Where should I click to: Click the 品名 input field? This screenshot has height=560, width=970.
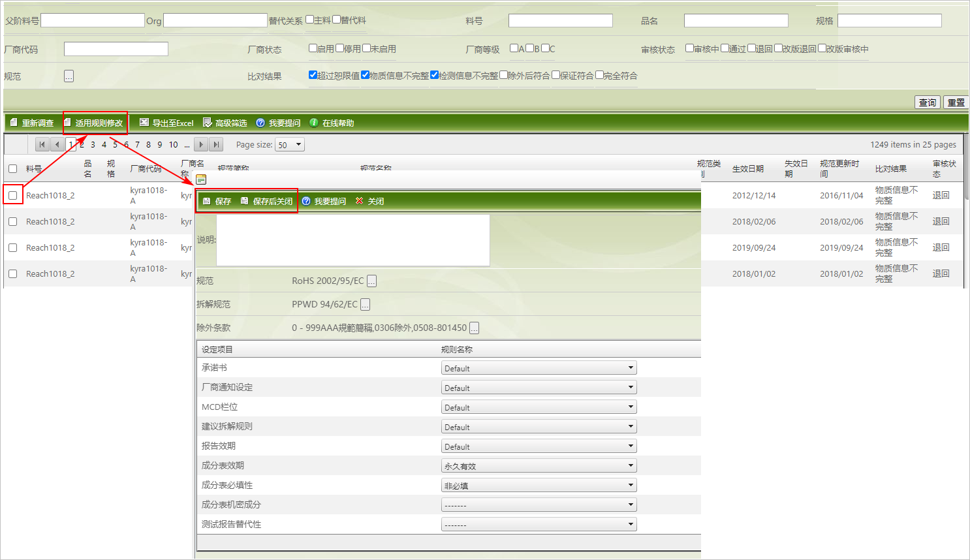point(736,20)
